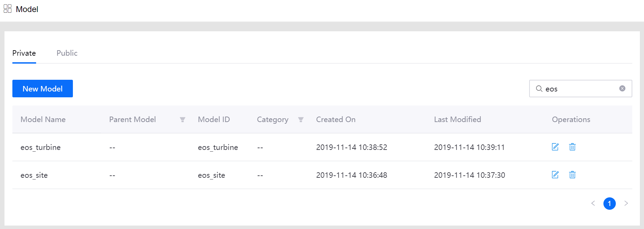Open the Category column filter
Viewport: 644px width, 229px height.
[301, 120]
